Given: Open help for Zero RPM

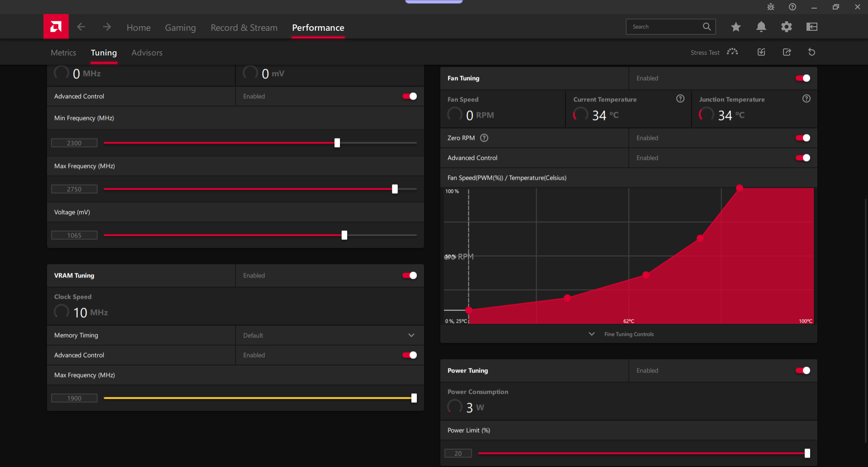Looking at the screenshot, I should pos(484,138).
